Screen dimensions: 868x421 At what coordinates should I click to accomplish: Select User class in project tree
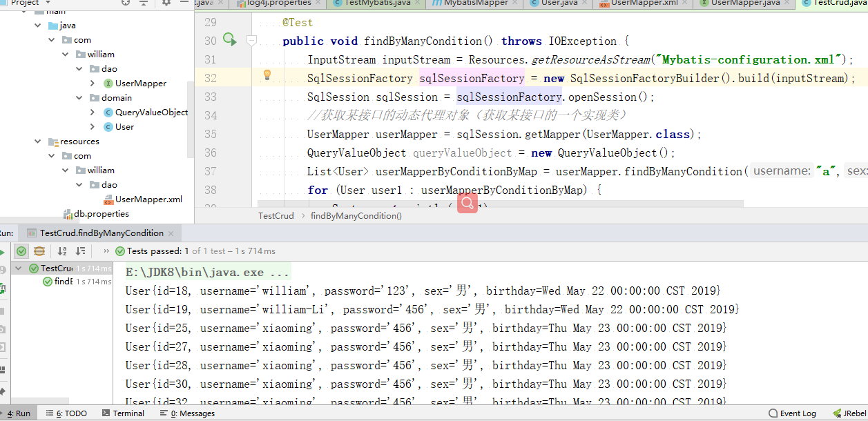[119, 127]
